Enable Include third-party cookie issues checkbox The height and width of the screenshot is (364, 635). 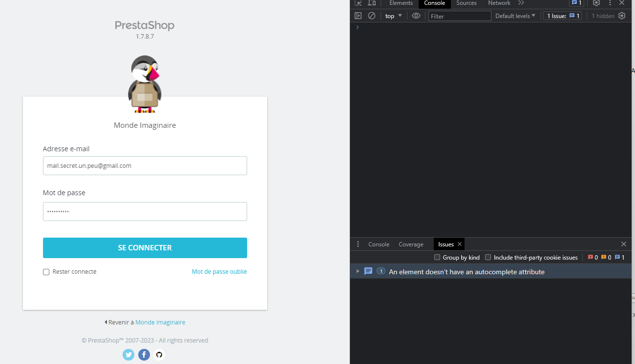[x=488, y=257]
